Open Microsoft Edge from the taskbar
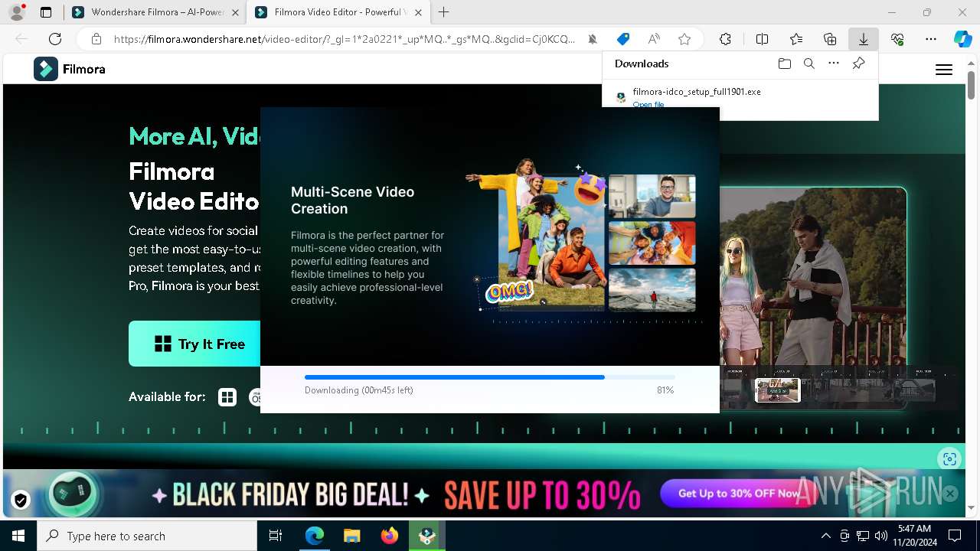The image size is (980, 551). pyautogui.click(x=315, y=536)
